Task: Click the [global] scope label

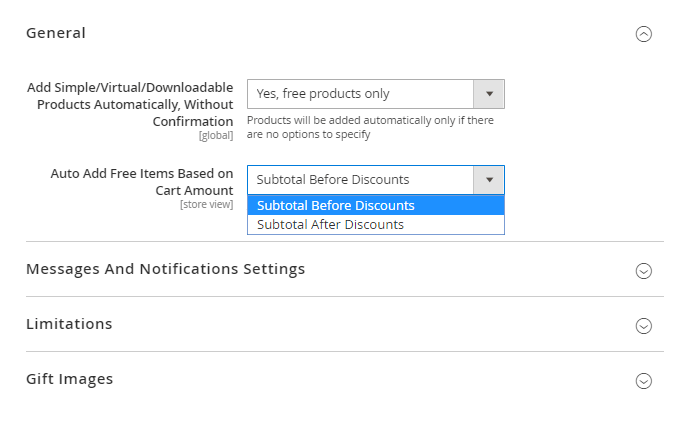Action: tap(215, 135)
